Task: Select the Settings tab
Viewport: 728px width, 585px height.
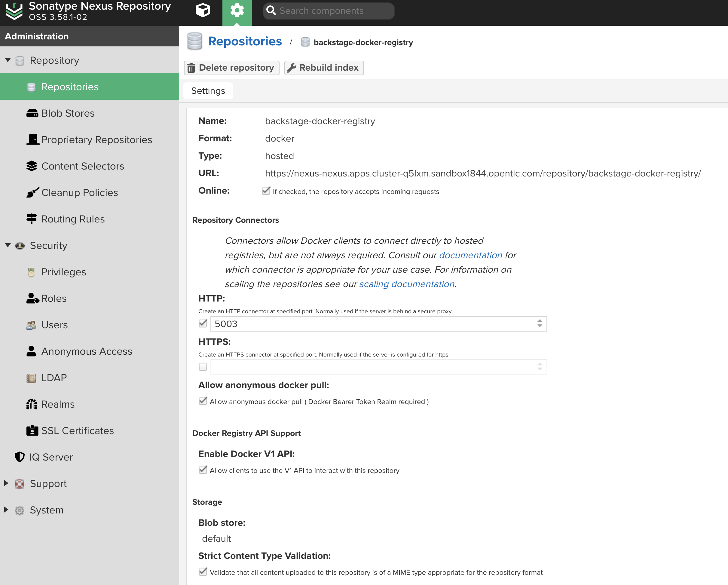Action: [x=208, y=90]
